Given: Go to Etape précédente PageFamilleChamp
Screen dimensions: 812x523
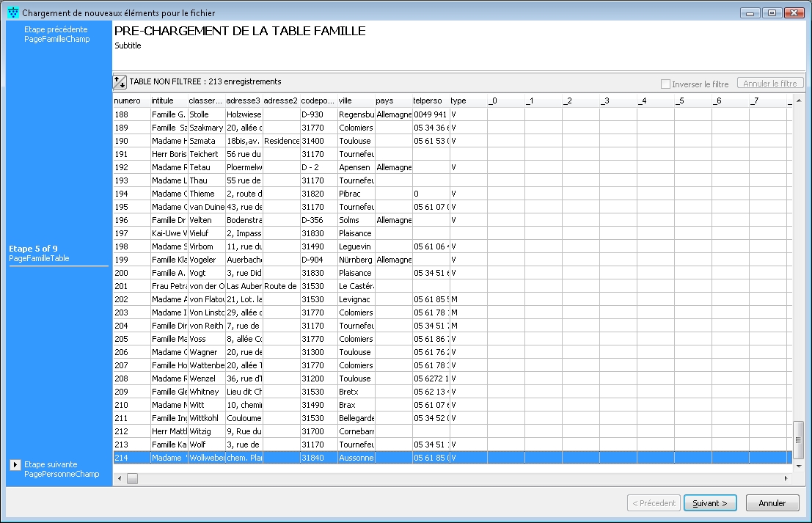Looking at the screenshot, I should coord(56,34).
